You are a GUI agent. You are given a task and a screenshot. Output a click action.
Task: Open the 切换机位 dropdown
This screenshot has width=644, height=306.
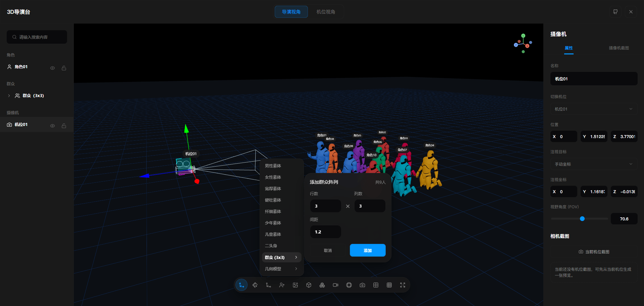click(x=594, y=109)
